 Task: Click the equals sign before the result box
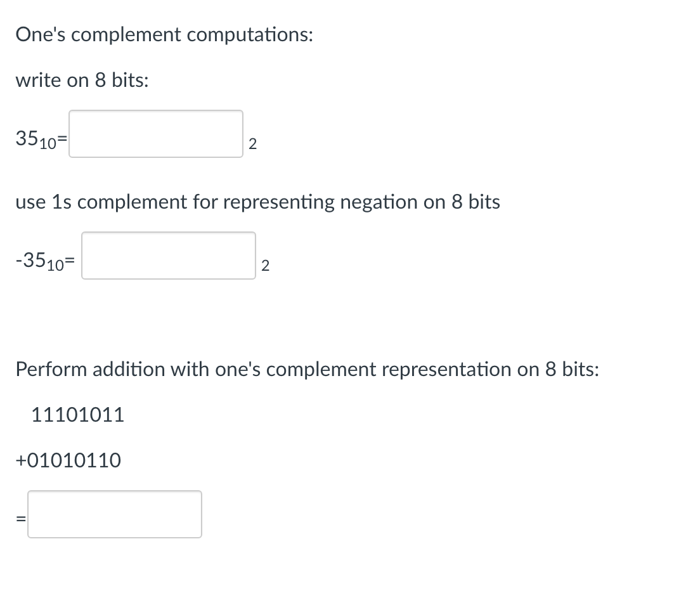pyautogui.click(x=21, y=519)
